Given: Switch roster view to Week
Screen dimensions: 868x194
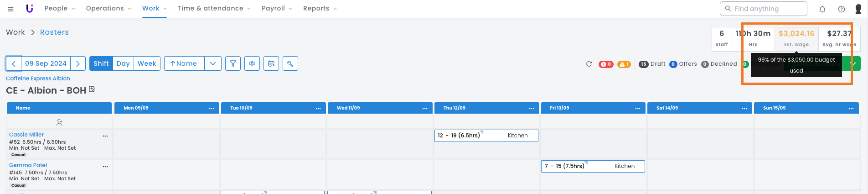Looking at the screenshot, I should [147, 63].
